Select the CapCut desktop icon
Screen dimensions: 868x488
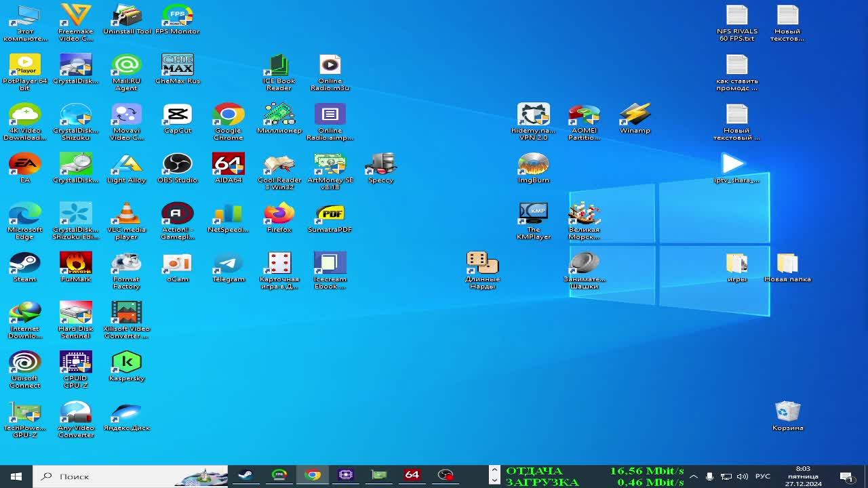178,119
